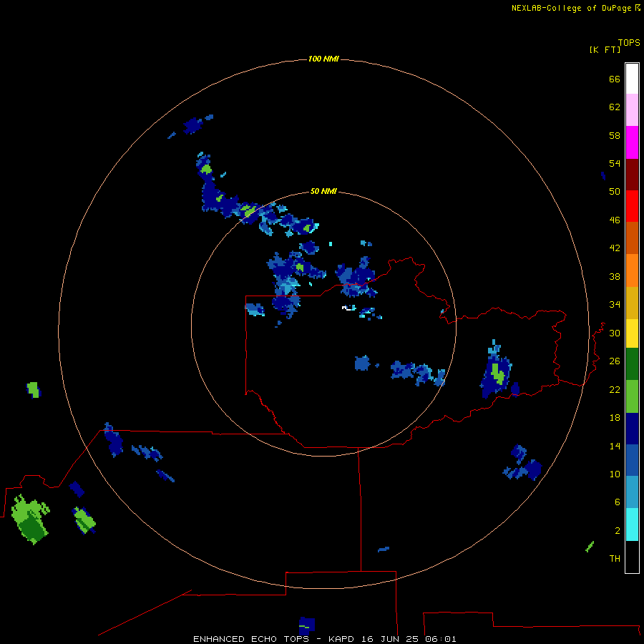Click the 54 scale value
Image resolution: width=644 pixels, height=644 pixels.
615,163
